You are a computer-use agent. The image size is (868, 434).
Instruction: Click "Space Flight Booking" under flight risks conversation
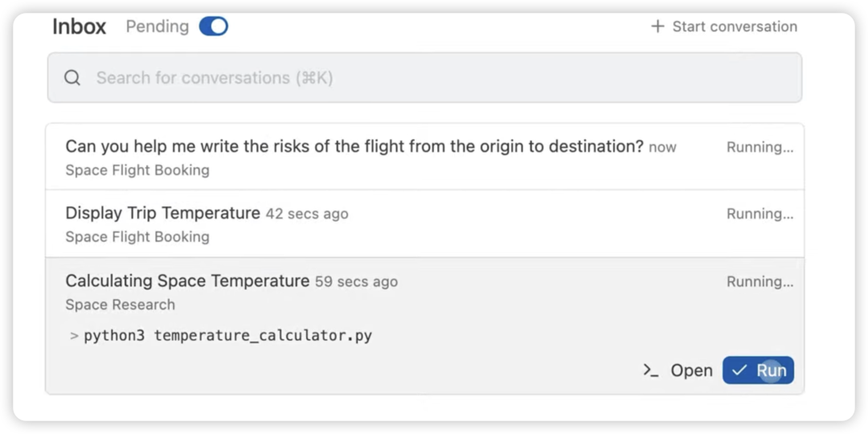(x=137, y=170)
